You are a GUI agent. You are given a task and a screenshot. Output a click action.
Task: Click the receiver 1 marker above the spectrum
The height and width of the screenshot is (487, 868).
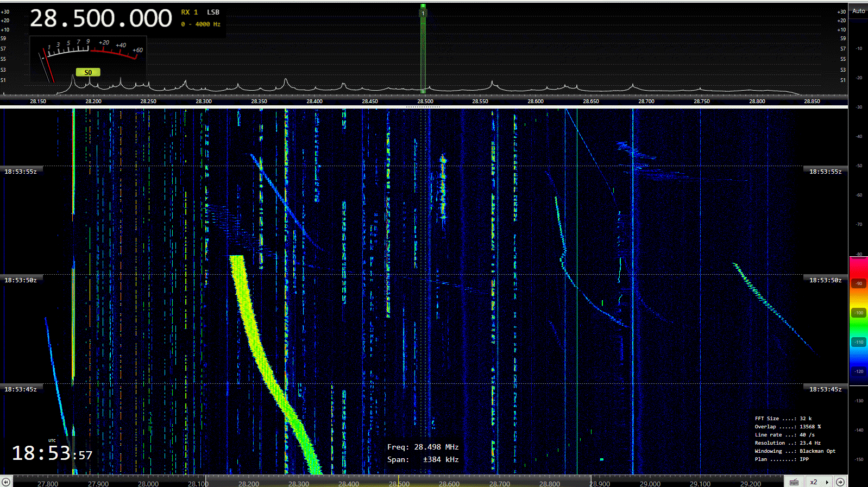click(423, 12)
